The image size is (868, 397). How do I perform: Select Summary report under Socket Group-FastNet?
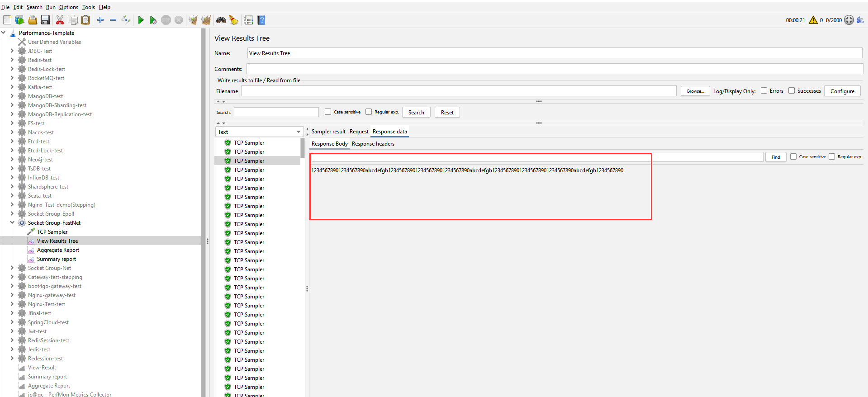(57, 259)
